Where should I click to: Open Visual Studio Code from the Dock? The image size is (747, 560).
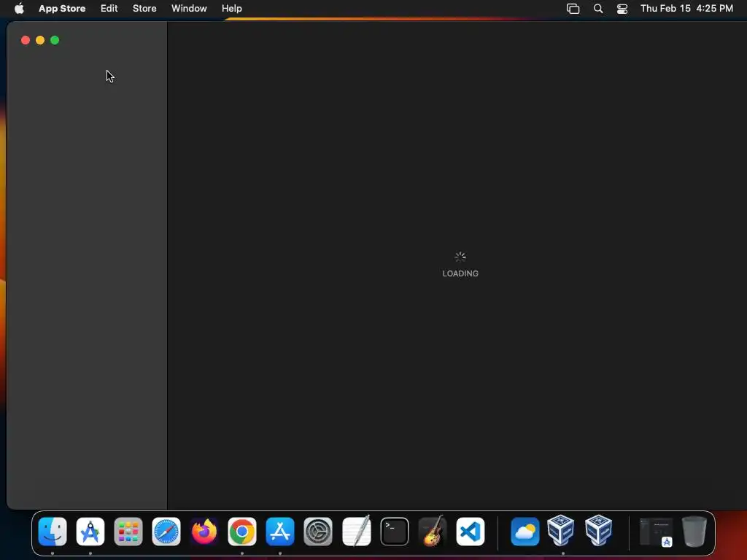coord(471,532)
